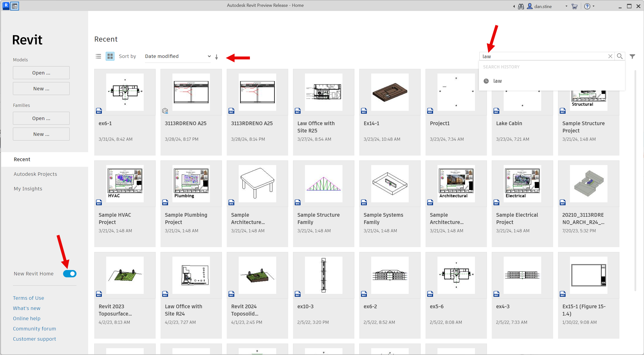
Task: Visit the Community forum link
Action: point(35,329)
